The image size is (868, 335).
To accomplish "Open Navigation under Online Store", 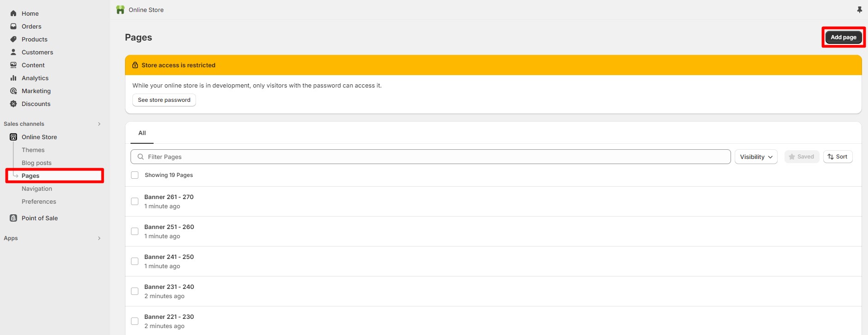I will point(37,188).
